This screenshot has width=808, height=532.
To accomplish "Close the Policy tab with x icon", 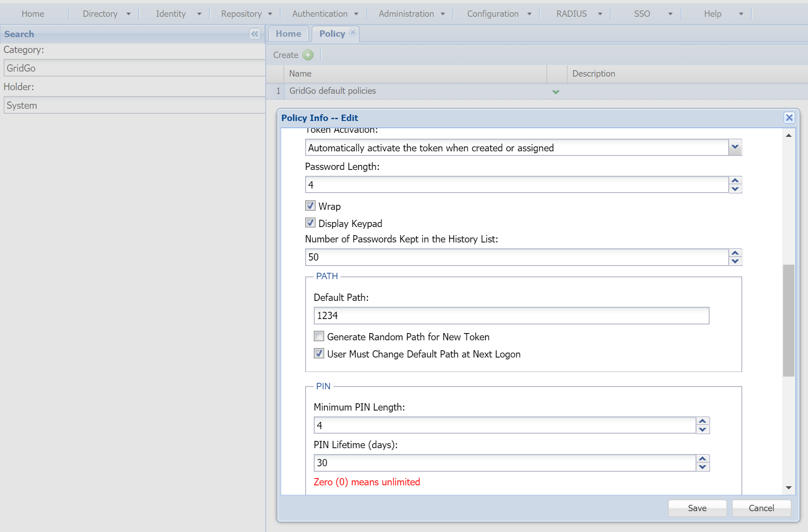I will click(x=353, y=32).
